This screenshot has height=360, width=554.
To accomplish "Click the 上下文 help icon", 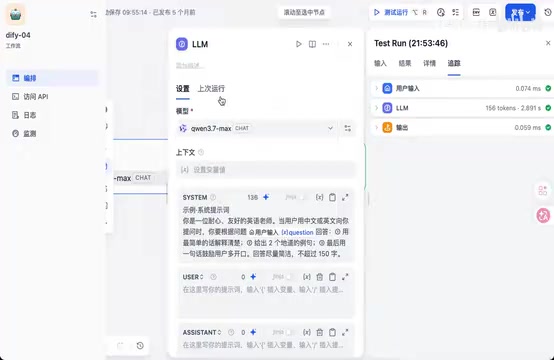I will click(x=201, y=152).
